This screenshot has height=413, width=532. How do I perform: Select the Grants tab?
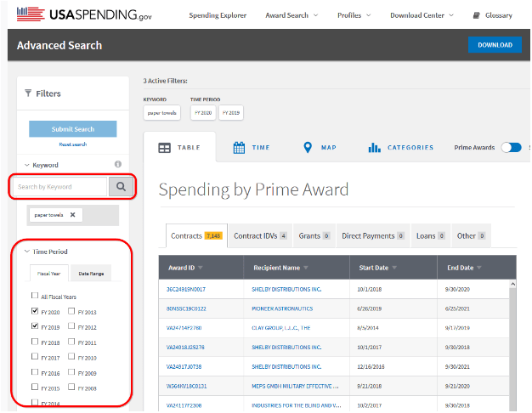point(314,235)
